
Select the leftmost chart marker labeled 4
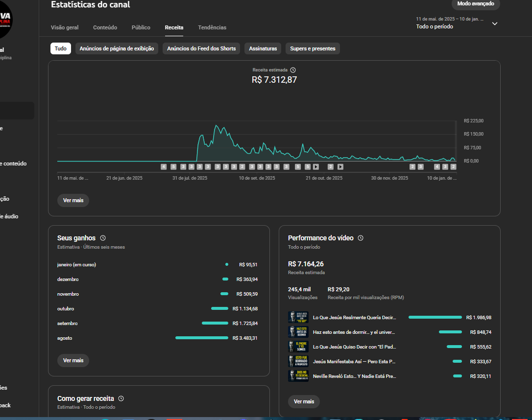point(164,167)
